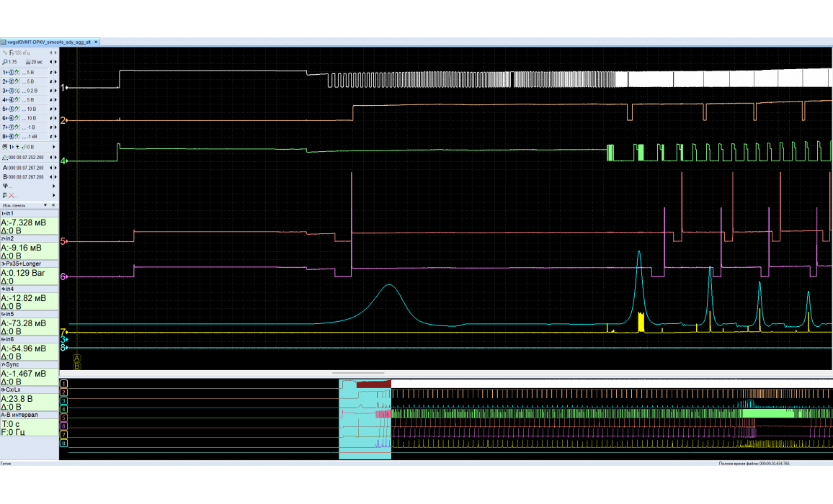The image size is (833, 504).
Task: Close the vwgolf3VMT-DPKV file tab
Action: 96,42
